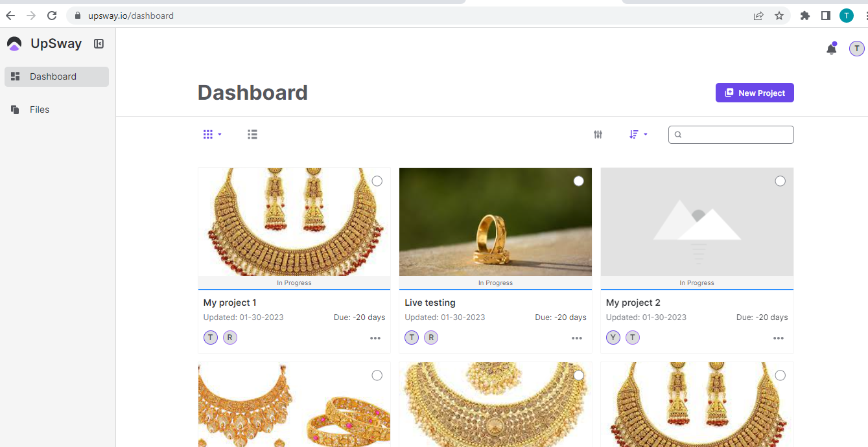Bookmark this page with the star icon
The height and width of the screenshot is (447, 868).
(x=779, y=16)
